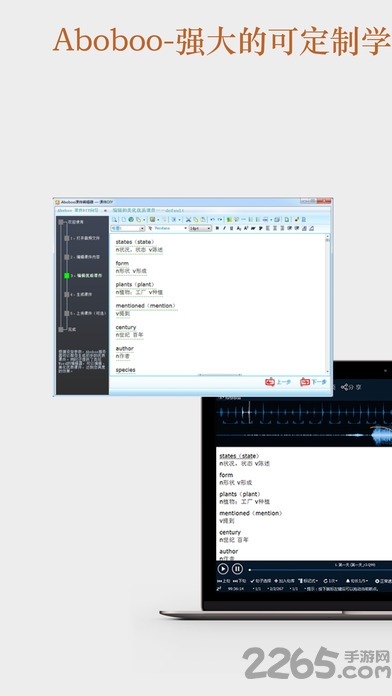The image size is (392, 696).
Task: Click the 下一步 next step button
Action: click(313, 382)
